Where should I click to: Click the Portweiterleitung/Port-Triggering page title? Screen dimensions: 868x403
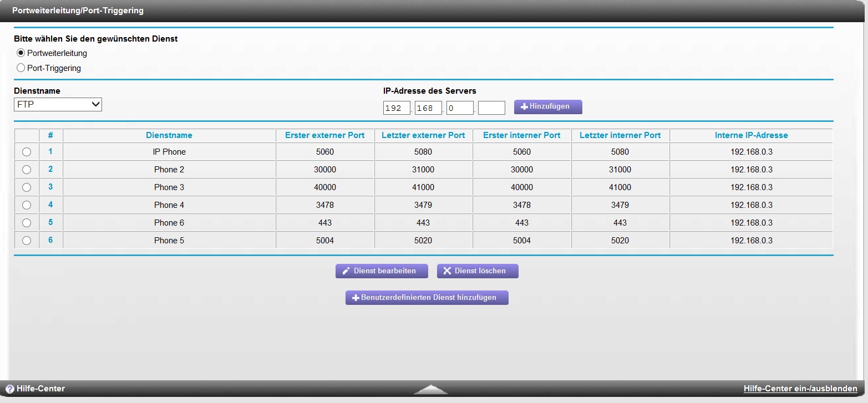tap(78, 11)
